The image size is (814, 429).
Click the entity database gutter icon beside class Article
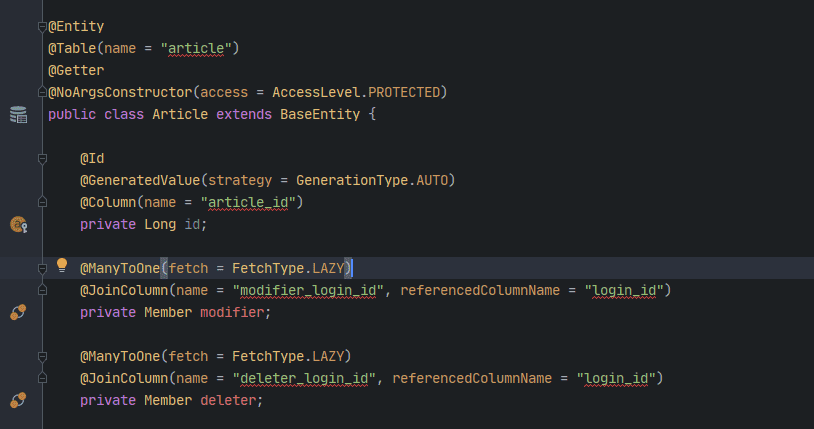click(x=18, y=115)
